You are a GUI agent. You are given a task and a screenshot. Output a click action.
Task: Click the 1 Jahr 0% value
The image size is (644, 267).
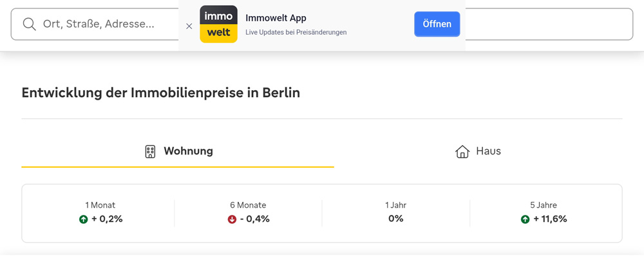tap(395, 219)
